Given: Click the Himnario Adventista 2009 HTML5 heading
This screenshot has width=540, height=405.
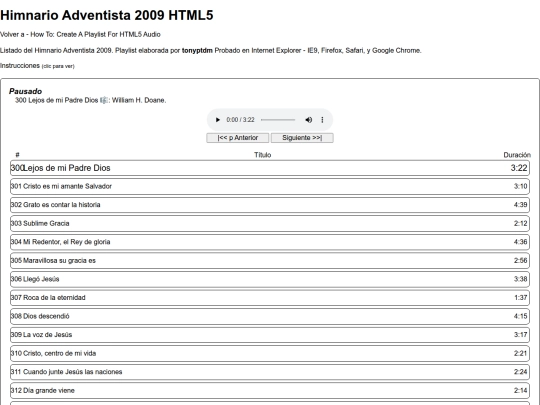Looking at the screenshot, I should (107, 15).
